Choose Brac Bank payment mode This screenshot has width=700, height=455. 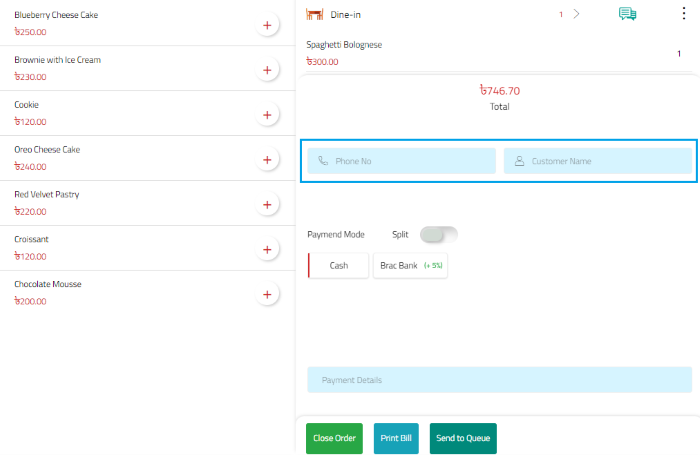tap(410, 266)
